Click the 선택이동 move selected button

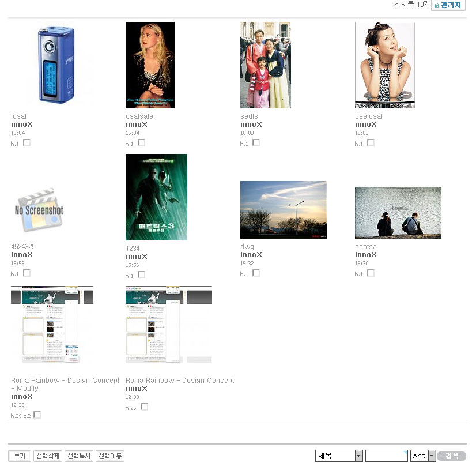click(x=110, y=456)
